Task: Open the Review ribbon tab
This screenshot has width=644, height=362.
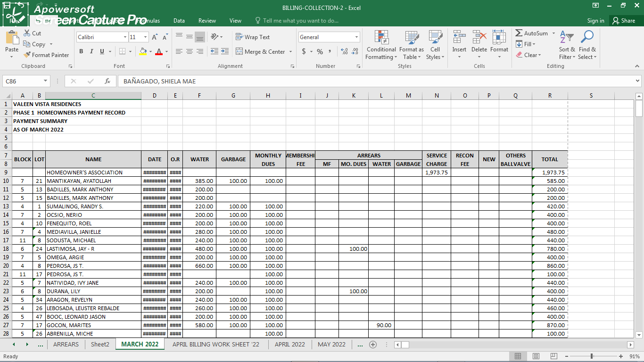Action: pyautogui.click(x=207, y=21)
